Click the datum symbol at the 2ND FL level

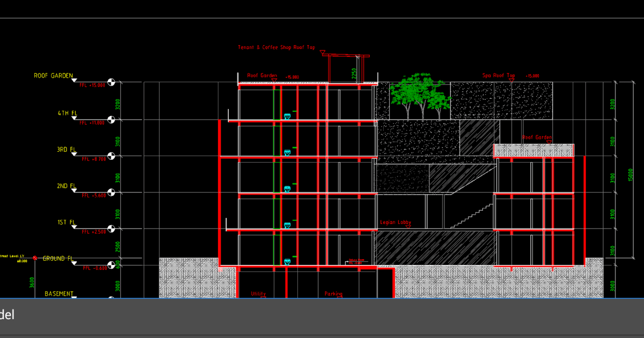[111, 193]
